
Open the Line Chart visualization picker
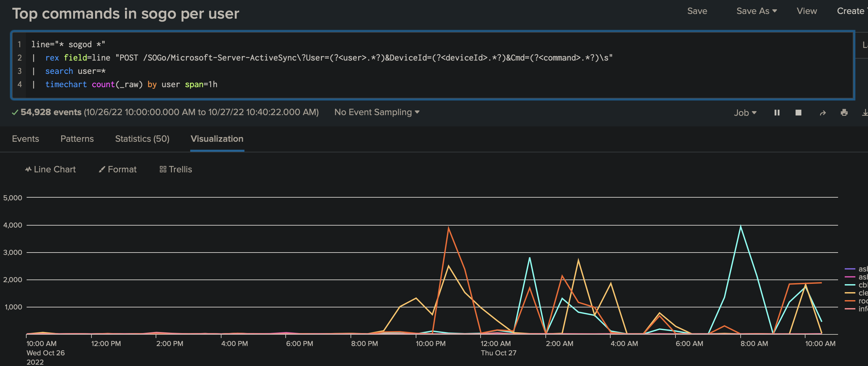[x=50, y=169]
